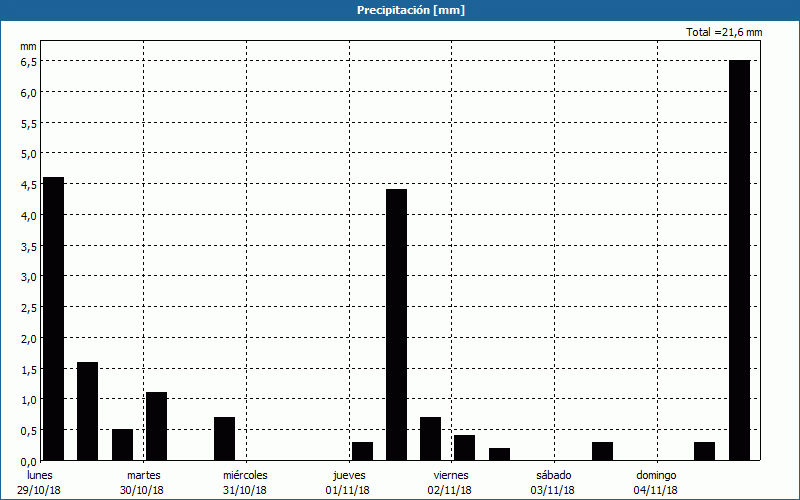Screen dimensions: 800x500
Task: Click the 'lunes' day label
Action: point(40,475)
